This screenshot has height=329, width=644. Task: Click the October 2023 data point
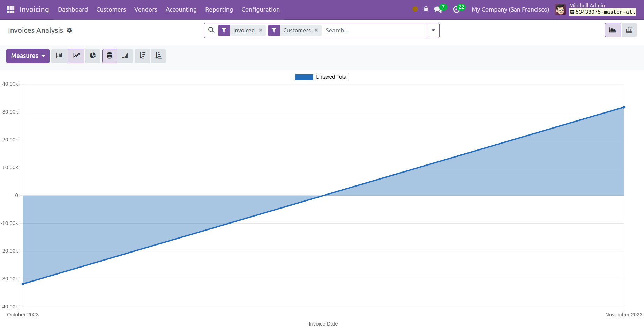click(x=23, y=284)
